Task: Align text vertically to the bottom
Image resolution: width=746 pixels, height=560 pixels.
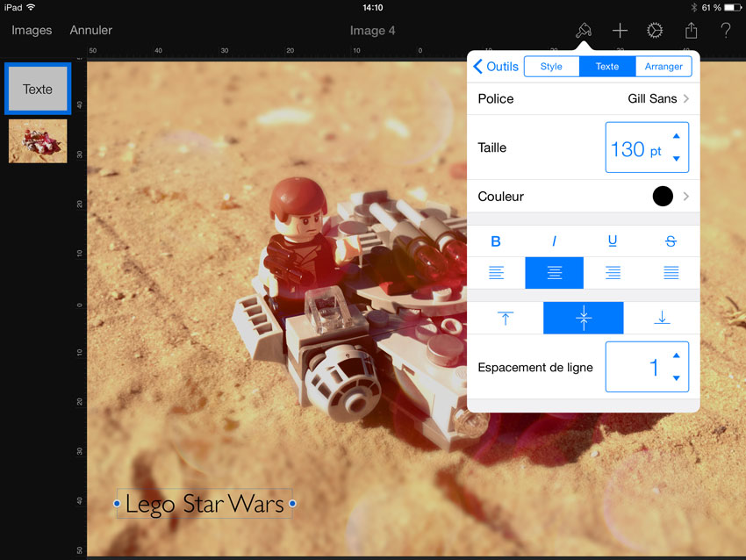Action: [662, 318]
